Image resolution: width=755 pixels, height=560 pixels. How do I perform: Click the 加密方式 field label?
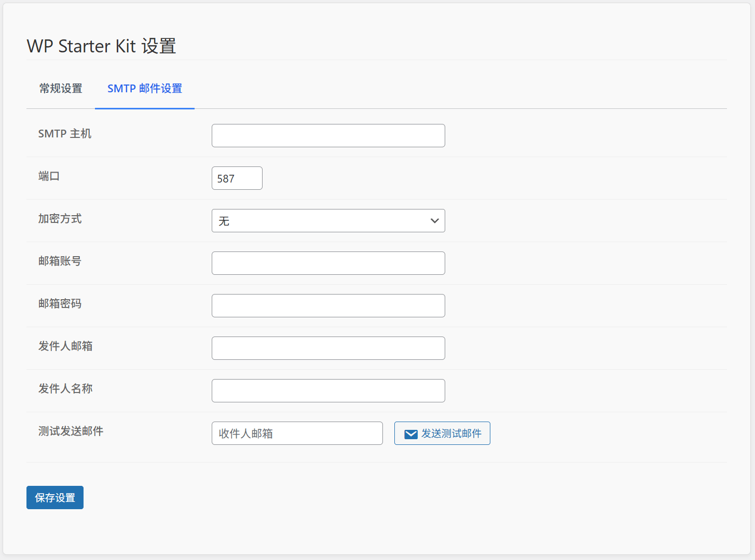[60, 218]
